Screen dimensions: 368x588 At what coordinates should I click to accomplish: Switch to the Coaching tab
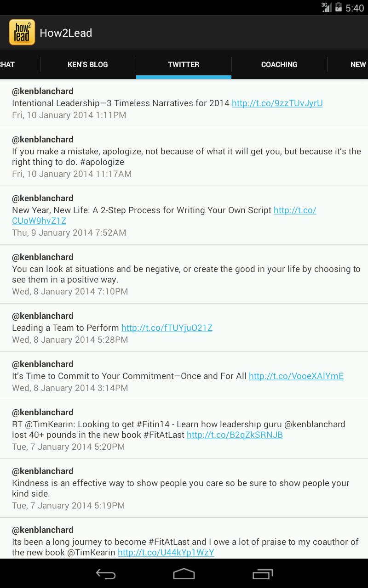pyautogui.click(x=279, y=64)
